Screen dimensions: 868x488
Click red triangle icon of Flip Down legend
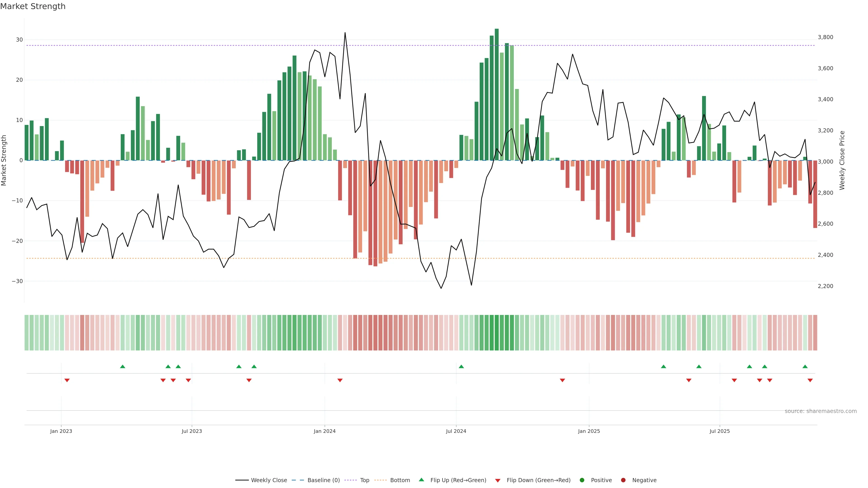(x=498, y=480)
